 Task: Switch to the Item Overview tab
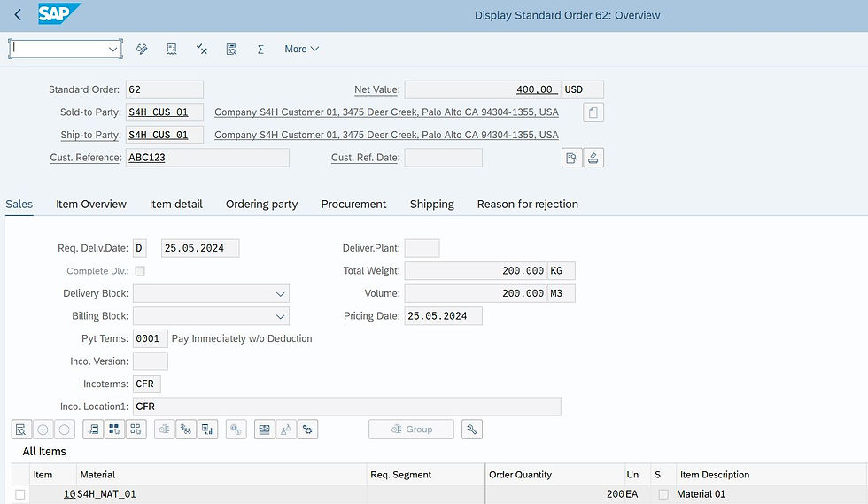(x=91, y=205)
